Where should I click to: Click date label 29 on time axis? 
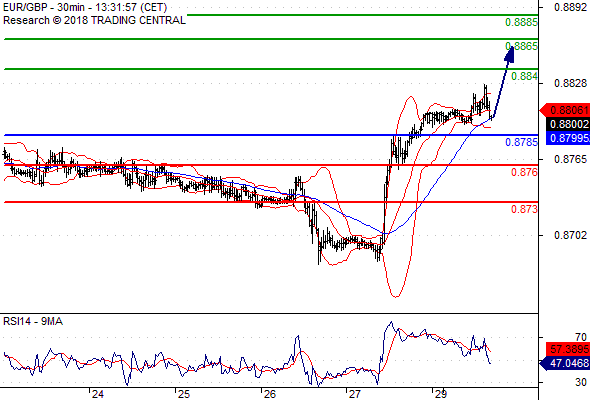[x=441, y=394]
